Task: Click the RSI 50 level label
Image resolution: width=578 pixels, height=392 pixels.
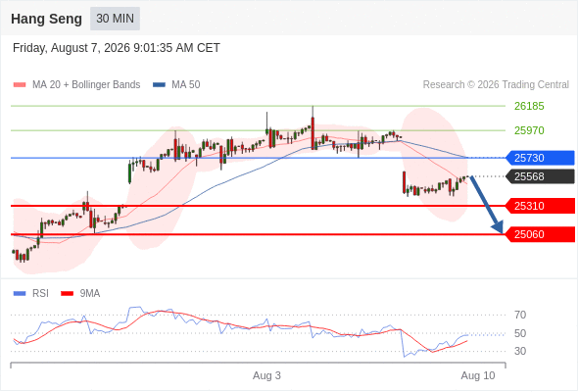Action: (x=520, y=333)
